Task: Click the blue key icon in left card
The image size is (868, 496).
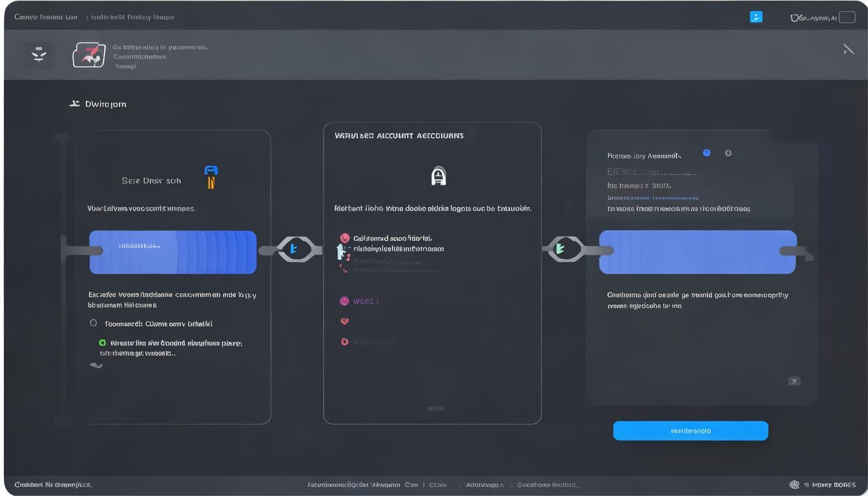Action: [211, 176]
